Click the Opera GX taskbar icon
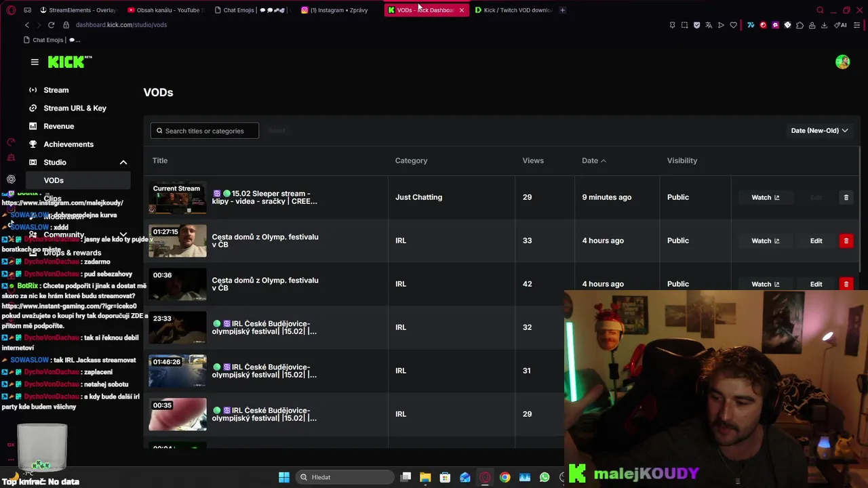 click(x=485, y=477)
